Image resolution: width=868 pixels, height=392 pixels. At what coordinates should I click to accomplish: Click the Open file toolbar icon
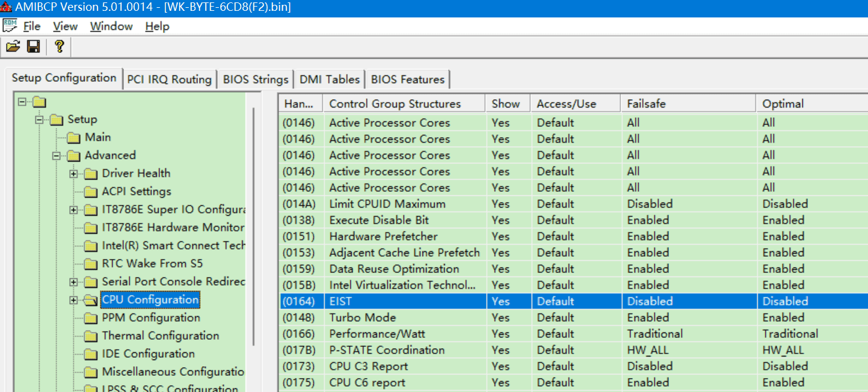[13, 46]
